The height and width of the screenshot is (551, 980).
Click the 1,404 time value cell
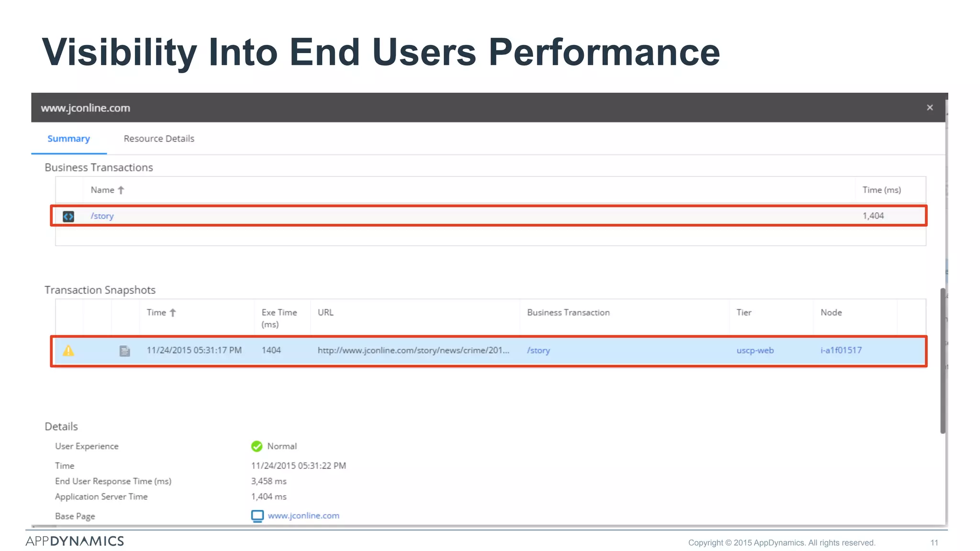(873, 216)
